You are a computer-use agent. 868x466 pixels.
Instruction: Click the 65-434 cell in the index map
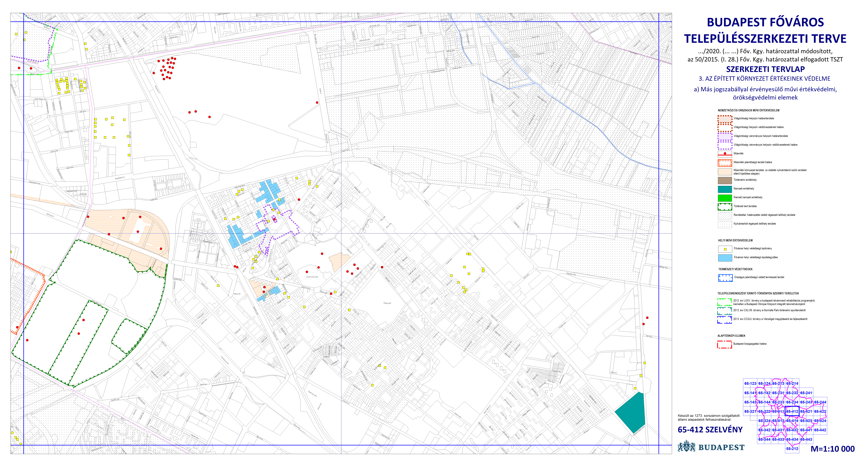pos(792,439)
